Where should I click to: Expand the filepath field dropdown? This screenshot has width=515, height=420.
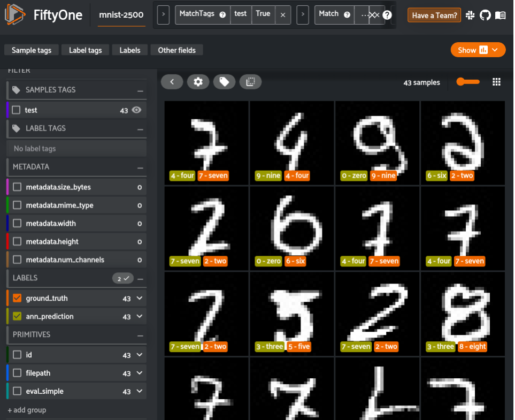coord(140,372)
